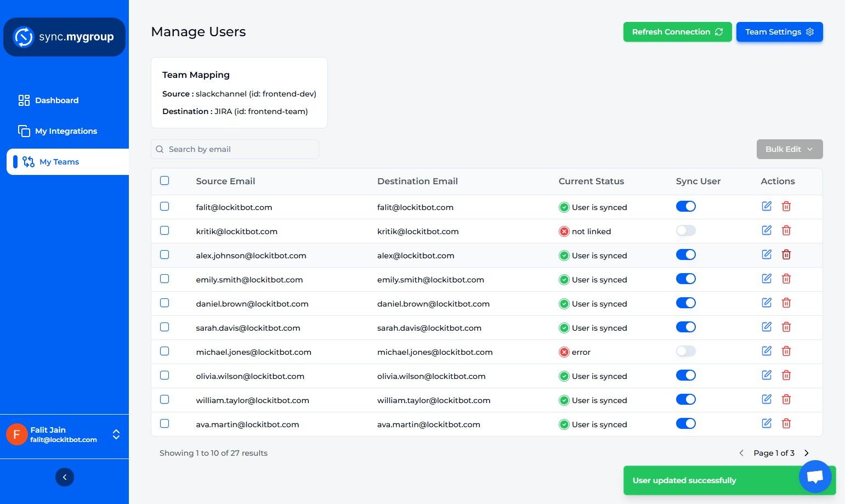Open the chat support bubble
The image size is (845, 504).
pos(815,477)
